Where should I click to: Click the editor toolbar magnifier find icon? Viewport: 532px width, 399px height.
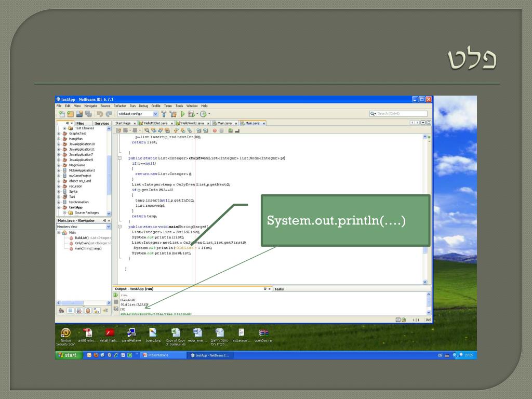[x=147, y=130]
